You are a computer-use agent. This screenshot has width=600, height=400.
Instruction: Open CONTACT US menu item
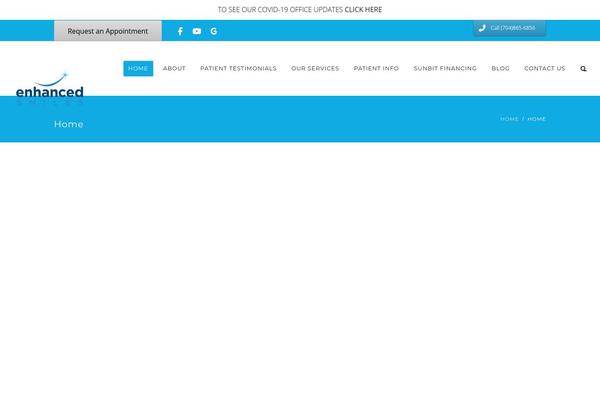pos(545,69)
